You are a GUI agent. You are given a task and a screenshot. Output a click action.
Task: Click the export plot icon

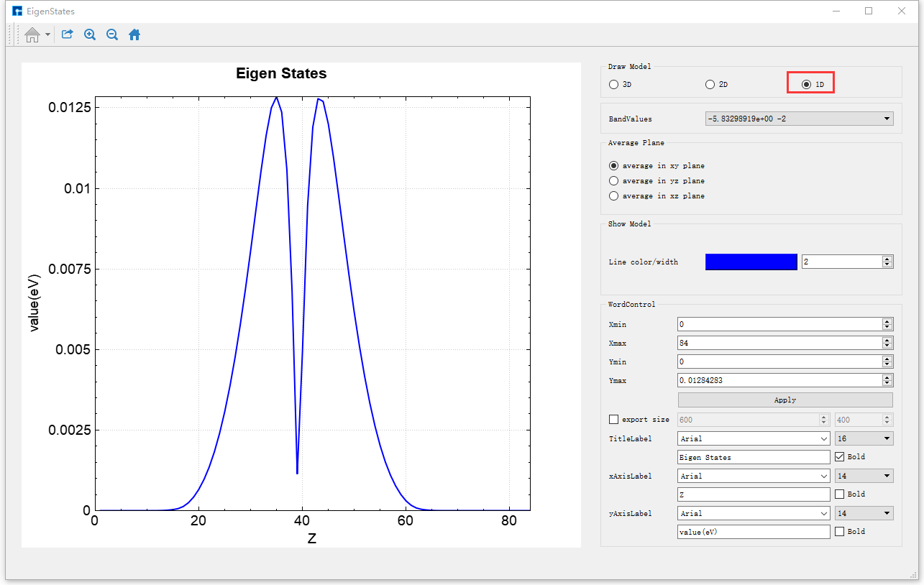[x=67, y=34]
